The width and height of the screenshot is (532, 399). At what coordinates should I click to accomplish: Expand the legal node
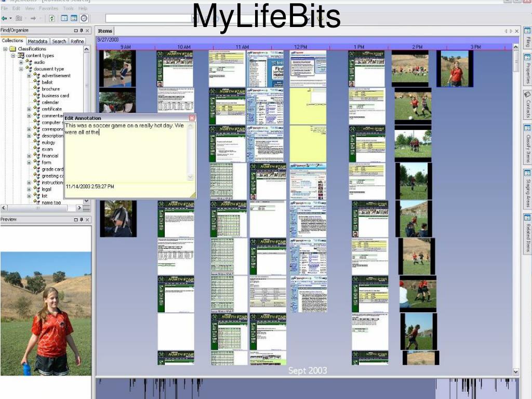(29, 189)
